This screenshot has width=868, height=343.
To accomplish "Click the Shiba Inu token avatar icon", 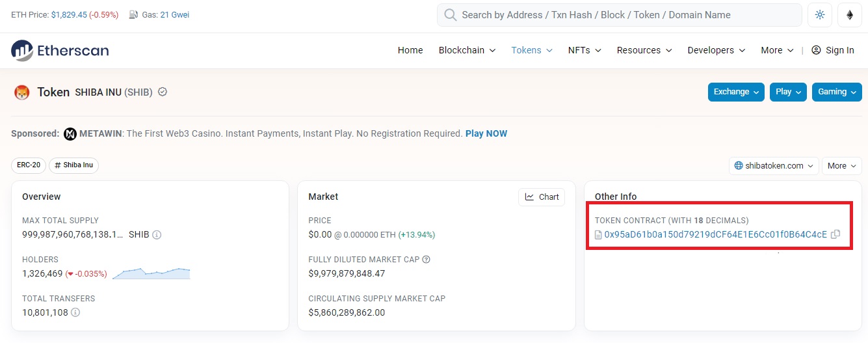I will click(x=22, y=92).
